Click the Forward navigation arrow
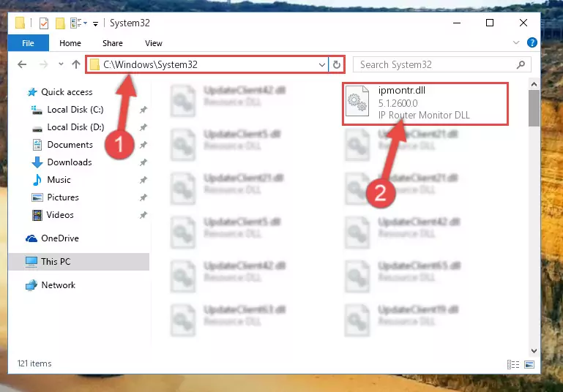Image resolution: width=563 pixels, height=392 pixels. click(x=43, y=64)
